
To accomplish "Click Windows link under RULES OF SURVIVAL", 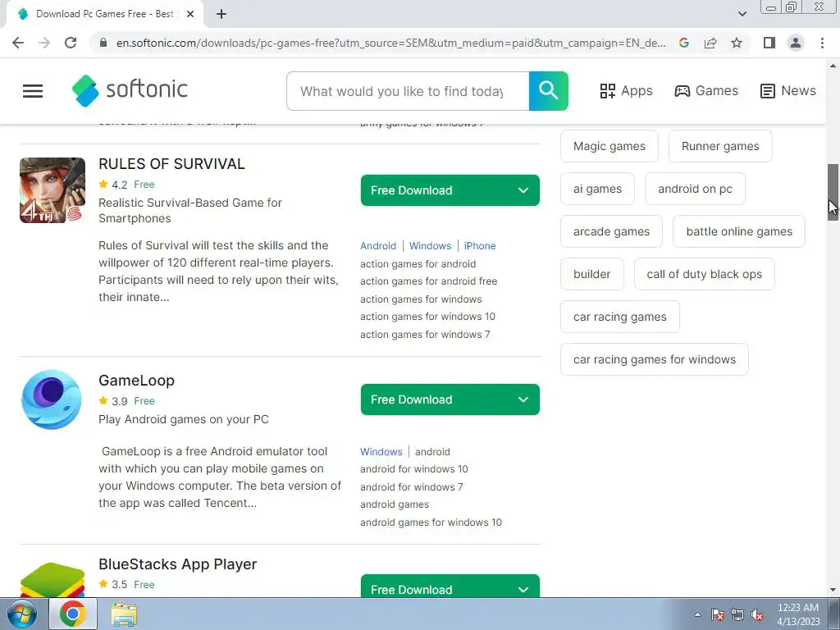I will 430,246.
